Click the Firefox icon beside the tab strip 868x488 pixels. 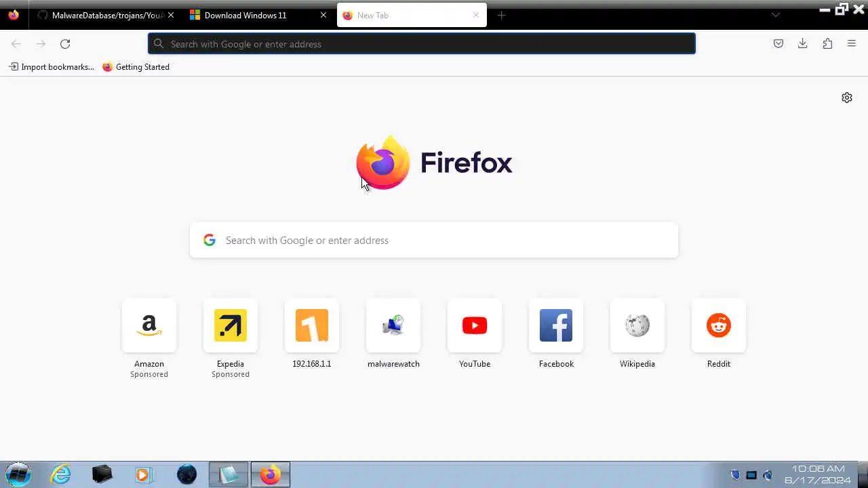14,15
